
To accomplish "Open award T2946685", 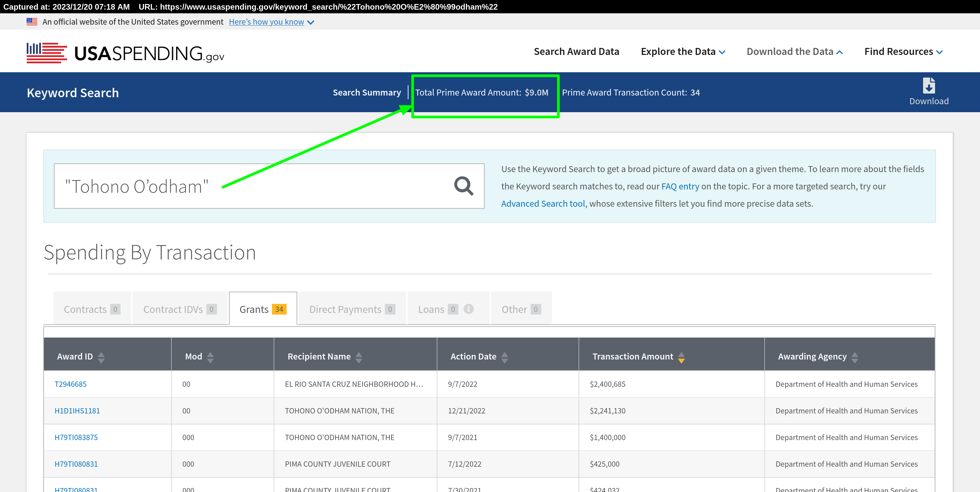I will tap(70, 384).
